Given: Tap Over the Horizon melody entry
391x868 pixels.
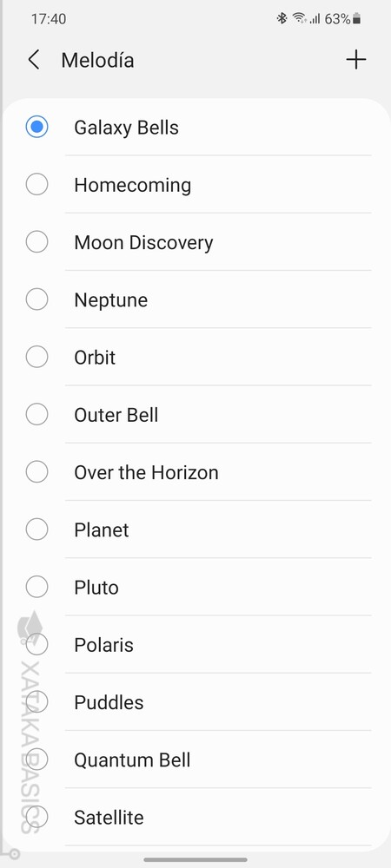Looking at the screenshot, I should click(195, 472).
